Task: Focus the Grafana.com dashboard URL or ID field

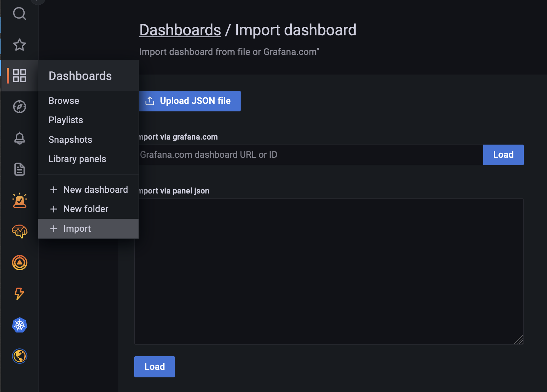Action: tap(311, 155)
